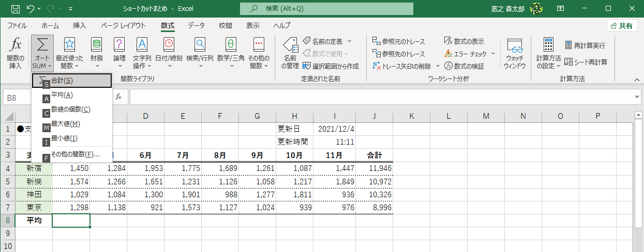Screen dimensions: 644x252
Task: Click 選択範囲から作成 in defined names
Action: tap(331, 66)
